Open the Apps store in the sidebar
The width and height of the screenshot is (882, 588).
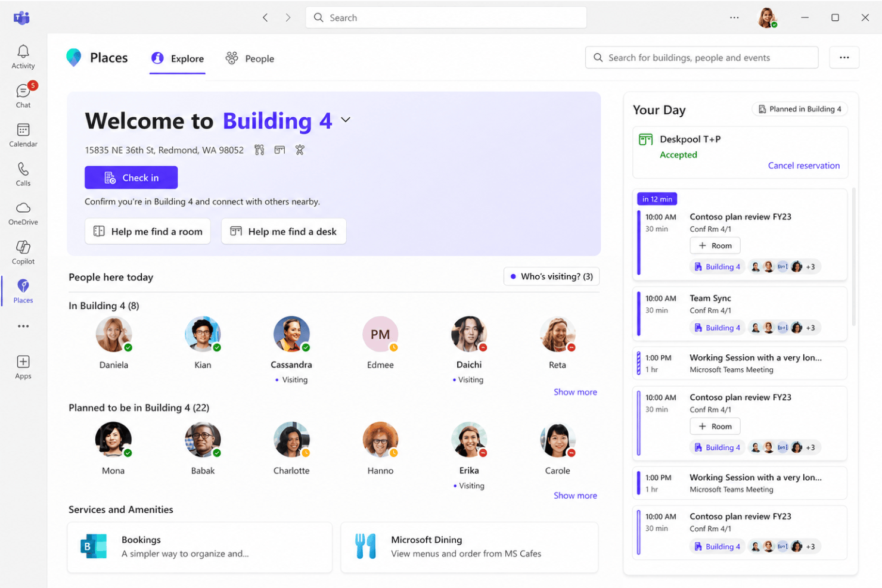(x=23, y=367)
